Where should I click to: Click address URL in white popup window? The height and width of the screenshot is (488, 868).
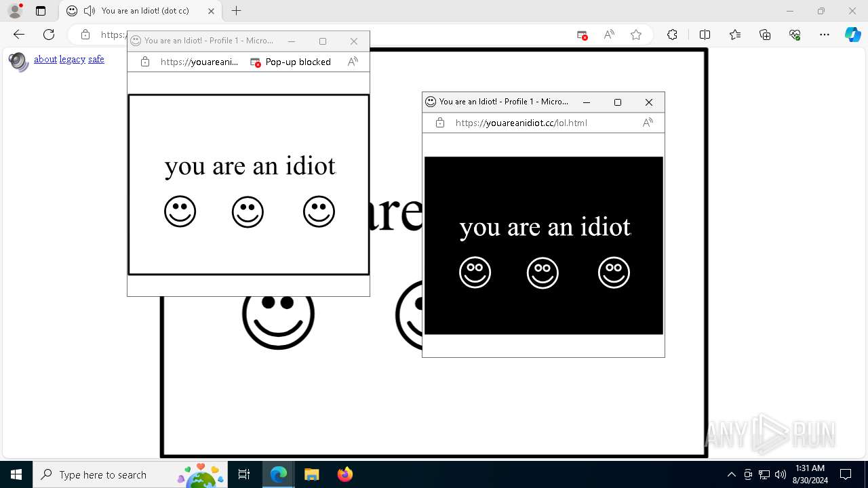coord(199,62)
